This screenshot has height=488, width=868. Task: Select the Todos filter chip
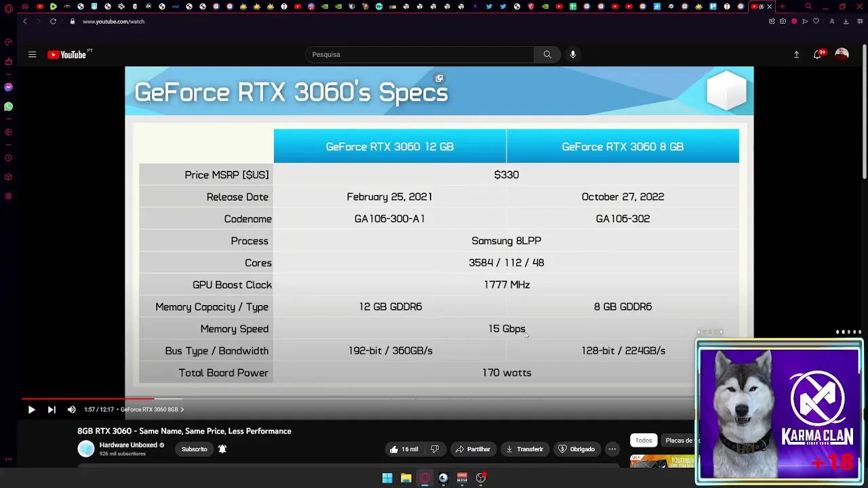click(644, 441)
